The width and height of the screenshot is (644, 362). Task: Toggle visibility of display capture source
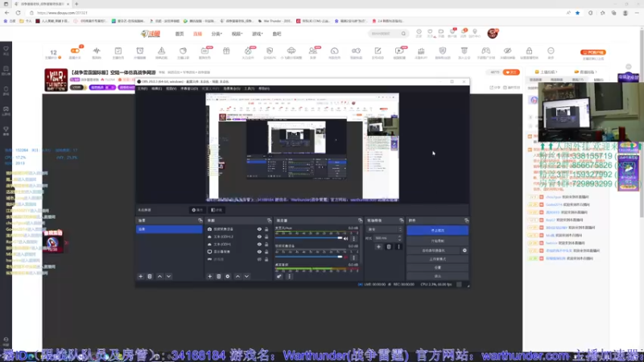(x=259, y=252)
